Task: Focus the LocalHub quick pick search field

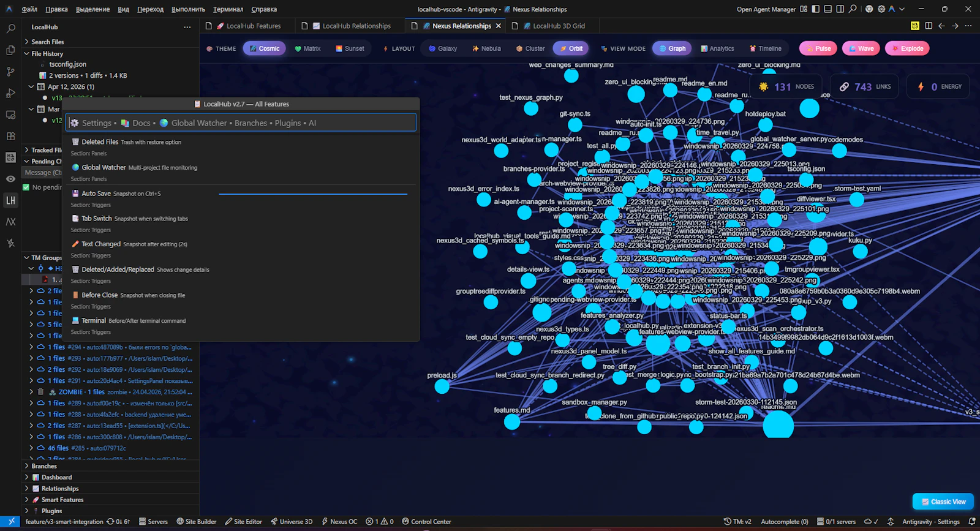Action: coord(242,122)
